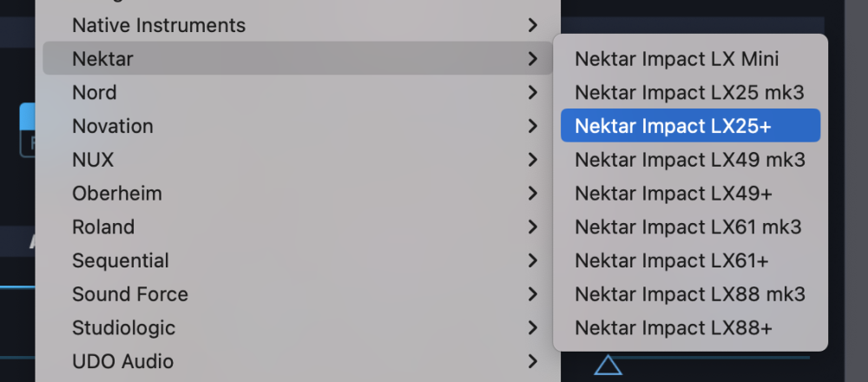Open the Sequential submenu
Screen dimensions: 868x382
tap(121, 260)
